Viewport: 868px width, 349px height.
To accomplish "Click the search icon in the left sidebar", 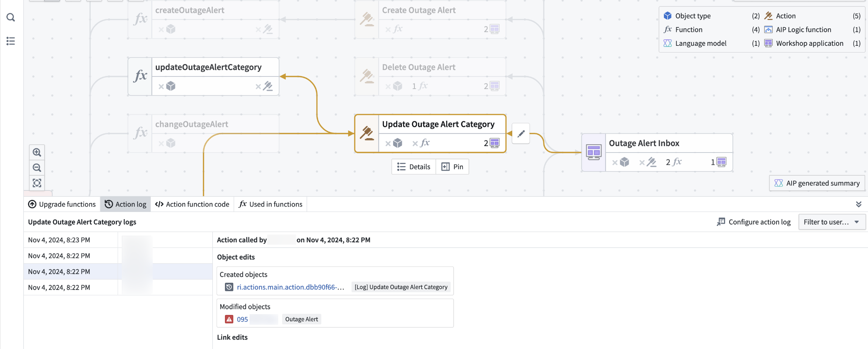I will 11,17.
